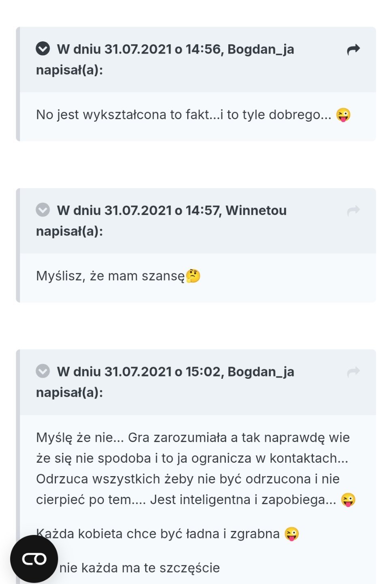Click the winking emoji after "zgrabna"
The width and height of the screenshot is (392, 584).
point(291,534)
